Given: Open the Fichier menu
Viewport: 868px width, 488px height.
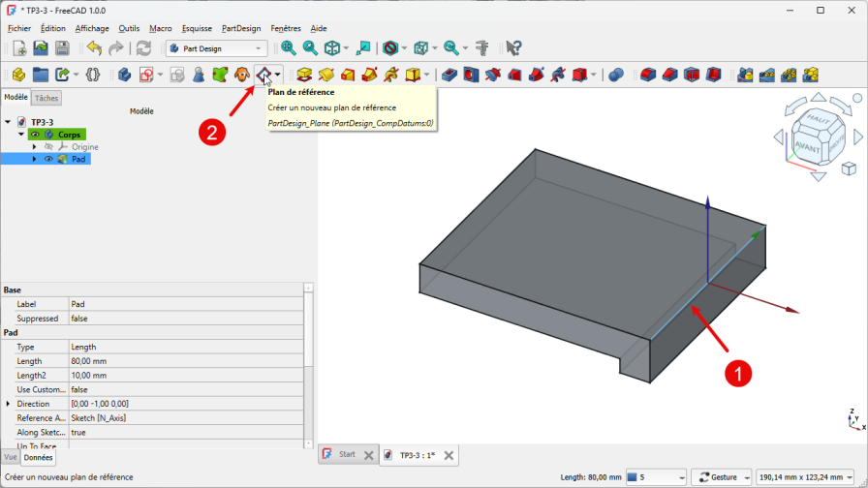Looking at the screenshot, I should 19,28.
